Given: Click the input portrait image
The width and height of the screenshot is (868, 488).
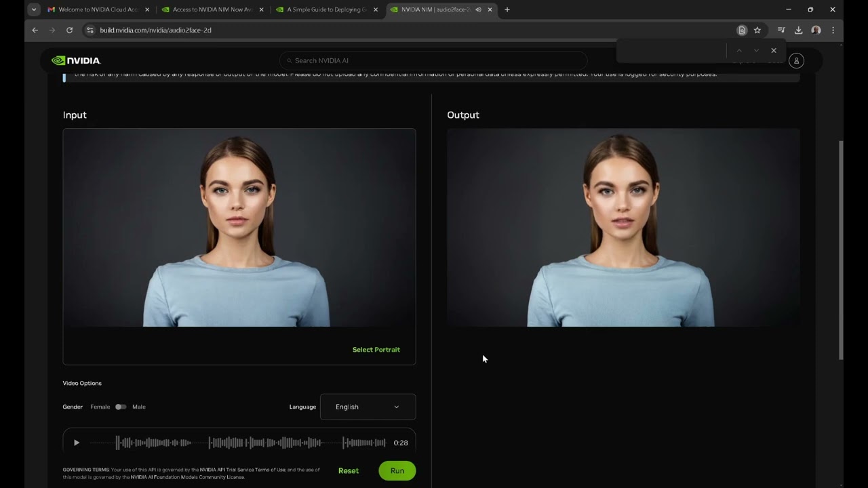Looking at the screenshot, I should 239,228.
